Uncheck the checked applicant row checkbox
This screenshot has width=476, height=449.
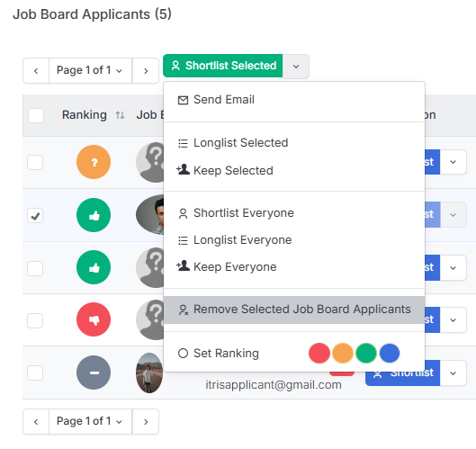[35, 216]
